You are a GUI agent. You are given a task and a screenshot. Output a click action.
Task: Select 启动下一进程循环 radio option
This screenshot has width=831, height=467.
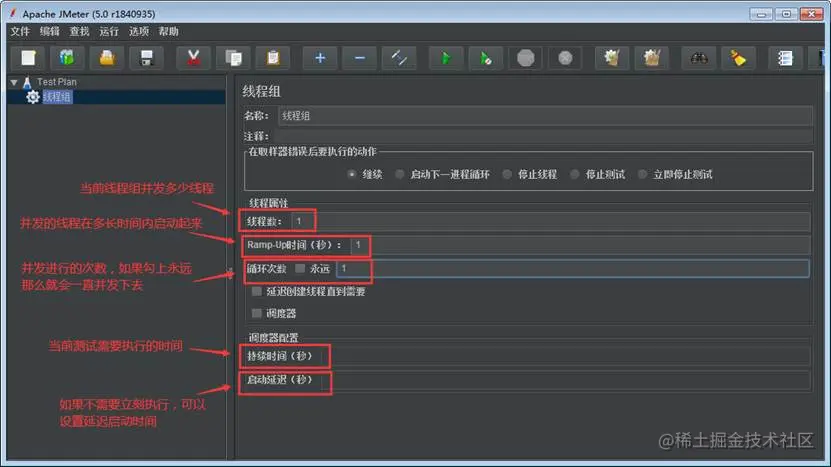click(x=400, y=174)
